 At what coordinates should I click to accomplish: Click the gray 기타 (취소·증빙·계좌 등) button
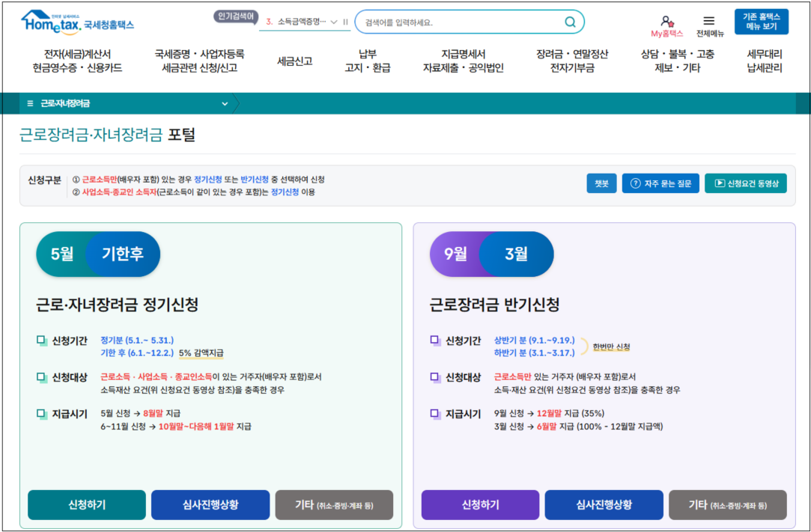point(334,504)
